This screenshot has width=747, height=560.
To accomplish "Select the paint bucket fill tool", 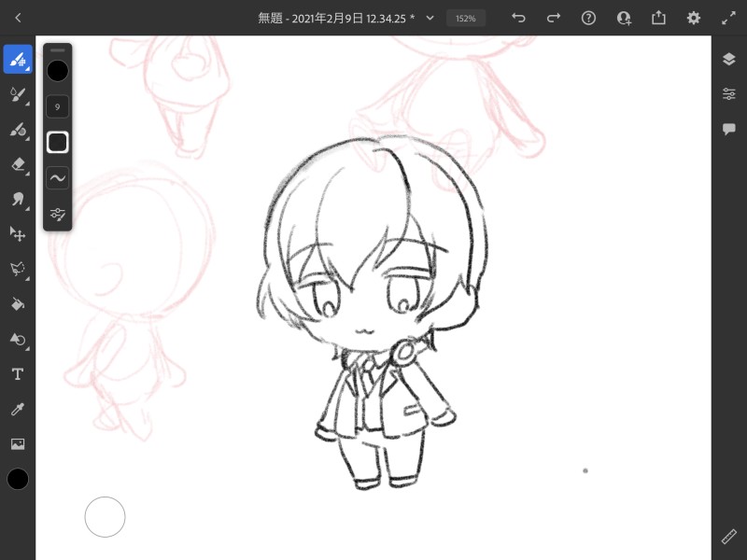I will [x=18, y=304].
